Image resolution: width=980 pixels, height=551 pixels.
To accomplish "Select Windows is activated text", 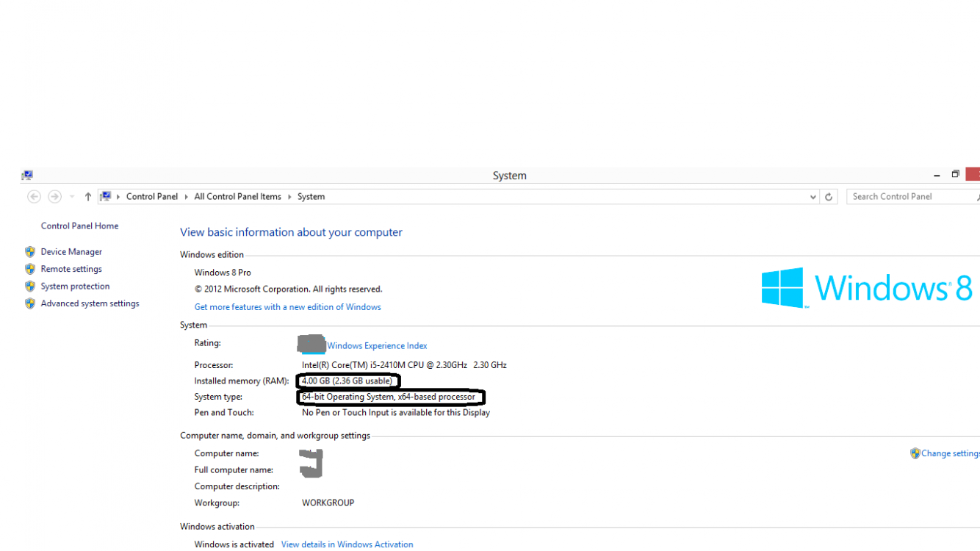I will click(x=234, y=545).
